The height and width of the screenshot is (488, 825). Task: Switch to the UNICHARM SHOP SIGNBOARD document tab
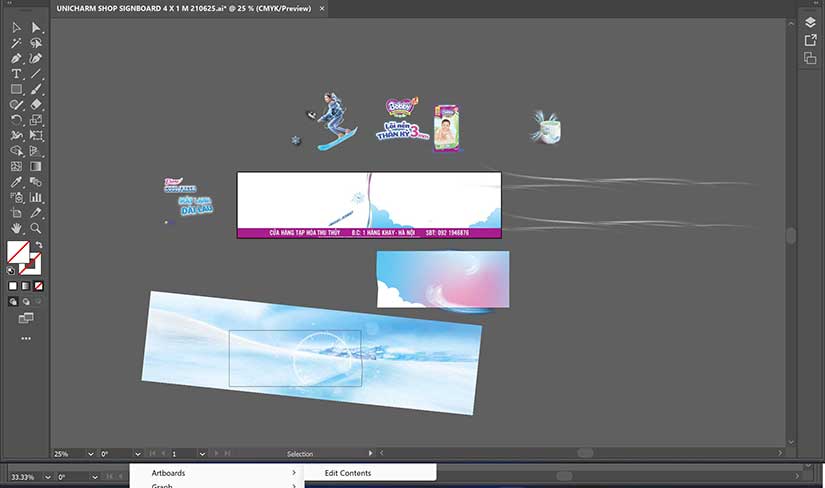point(184,8)
